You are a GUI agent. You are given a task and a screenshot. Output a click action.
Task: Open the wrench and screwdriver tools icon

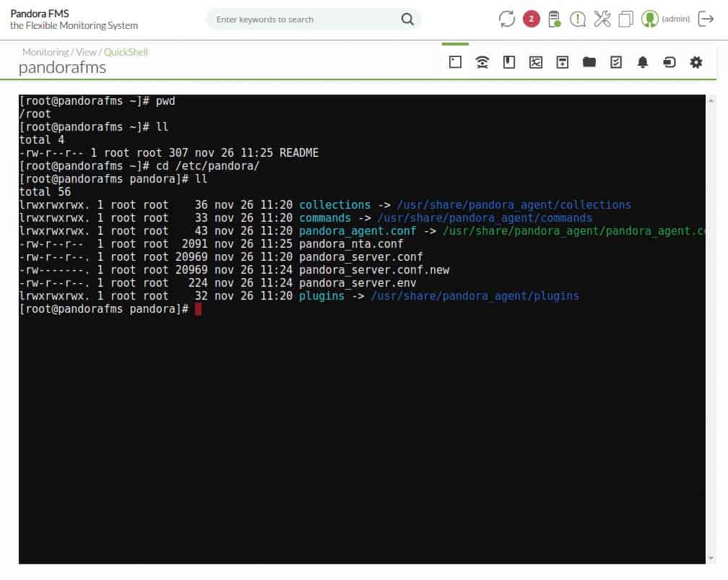[602, 19]
